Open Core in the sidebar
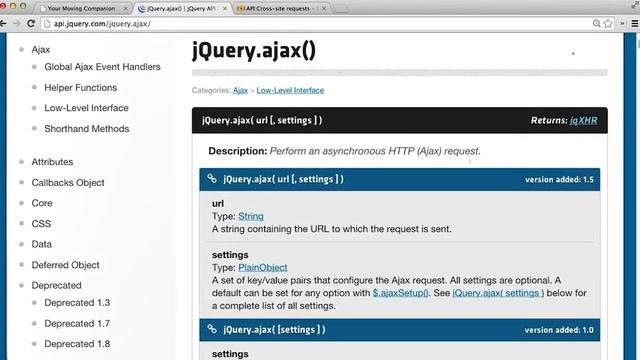 point(42,203)
